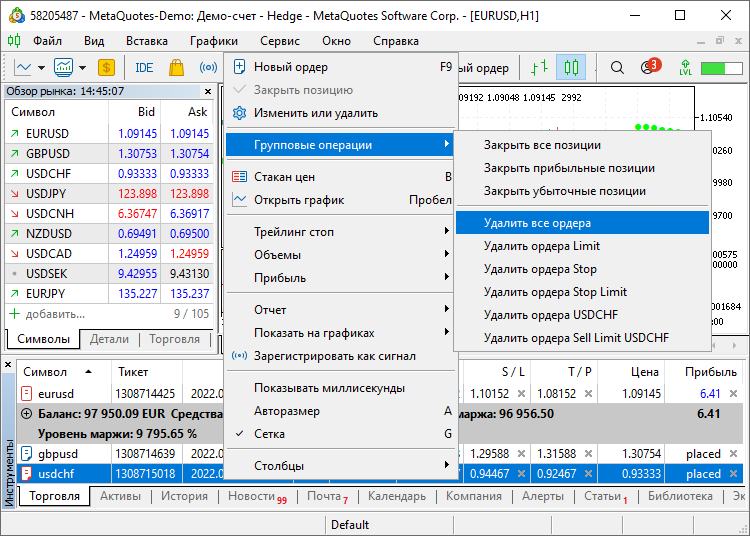The width and height of the screenshot is (750, 536).
Task: Expand the Объемы submenu
Action: (340, 255)
